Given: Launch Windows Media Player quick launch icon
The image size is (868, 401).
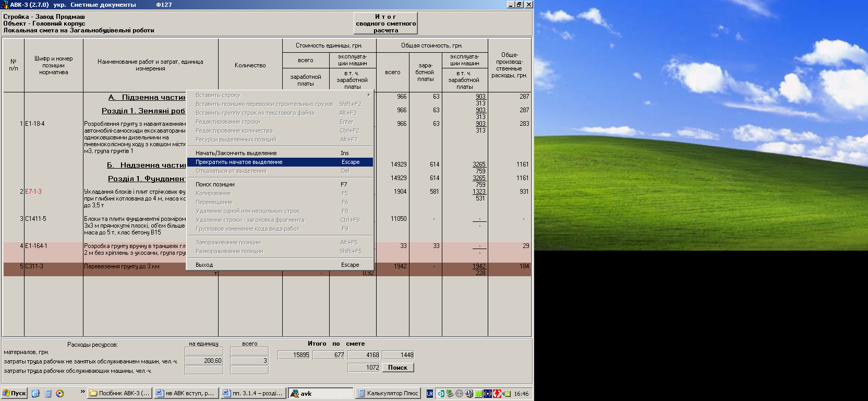Looking at the screenshot, I should point(60,394).
